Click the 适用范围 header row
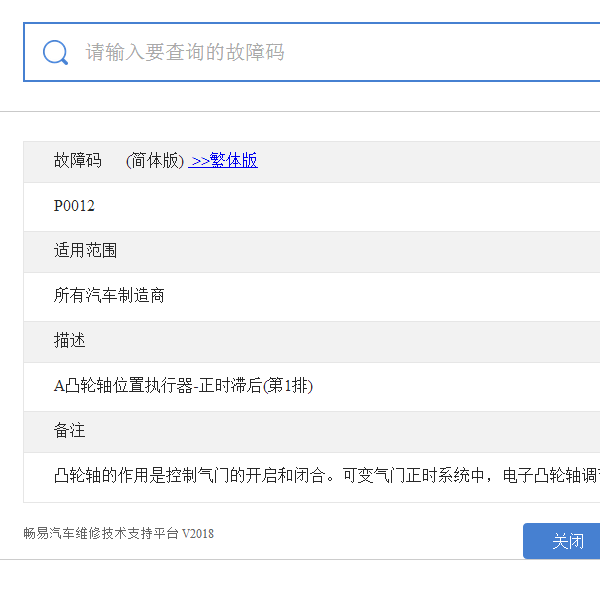 tap(312, 252)
